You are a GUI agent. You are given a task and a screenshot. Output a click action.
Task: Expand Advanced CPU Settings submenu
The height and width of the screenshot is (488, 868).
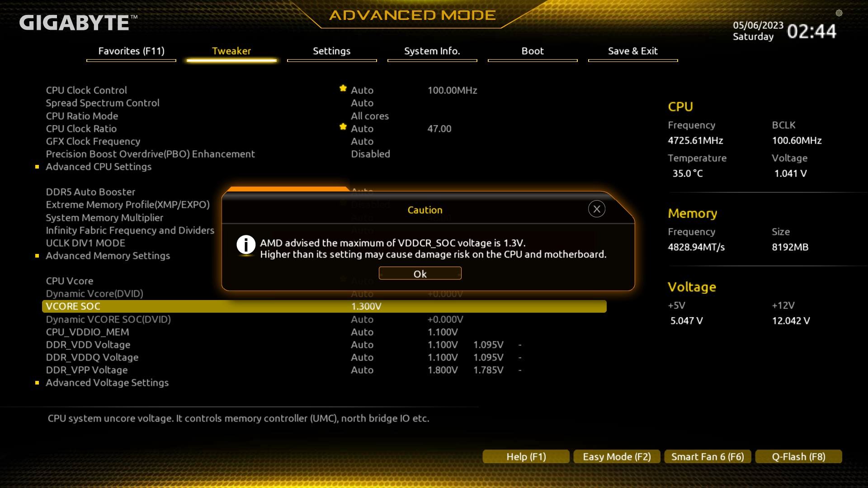pyautogui.click(x=99, y=167)
